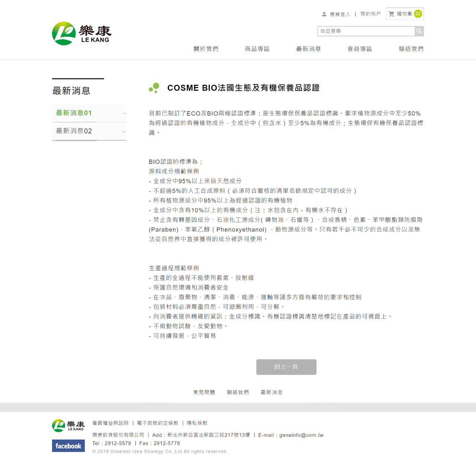476x463 pixels.
Task: Click the Le Kang logo in header
Action: (x=82, y=33)
